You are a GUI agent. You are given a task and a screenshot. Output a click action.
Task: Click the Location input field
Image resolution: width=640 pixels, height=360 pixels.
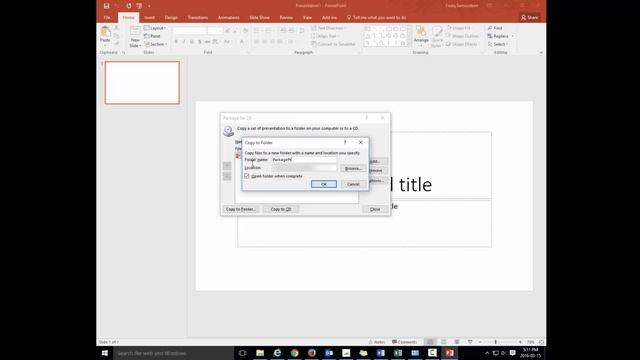304,168
